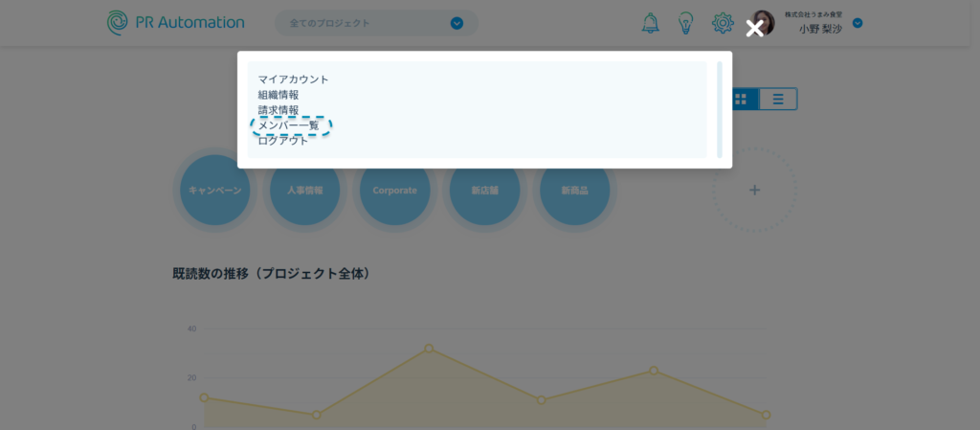Image resolution: width=980 pixels, height=430 pixels.
Task: Expand the 全てのプロジェクト project dropdown
Action: [457, 23]
